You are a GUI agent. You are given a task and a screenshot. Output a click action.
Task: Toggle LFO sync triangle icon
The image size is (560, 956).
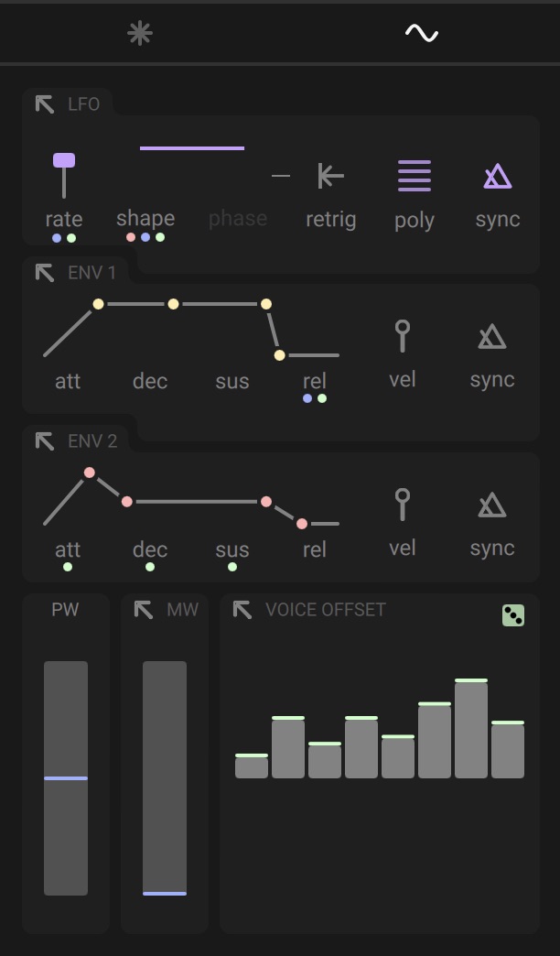click(497, 176)
